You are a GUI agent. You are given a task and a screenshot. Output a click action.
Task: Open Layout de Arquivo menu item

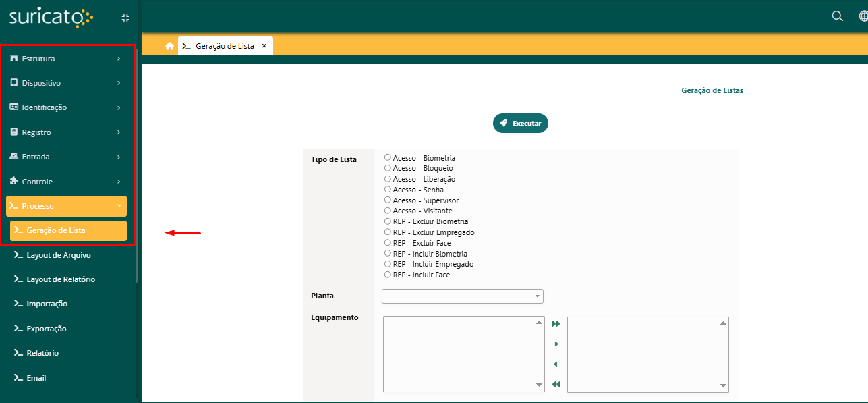[59, 255]
